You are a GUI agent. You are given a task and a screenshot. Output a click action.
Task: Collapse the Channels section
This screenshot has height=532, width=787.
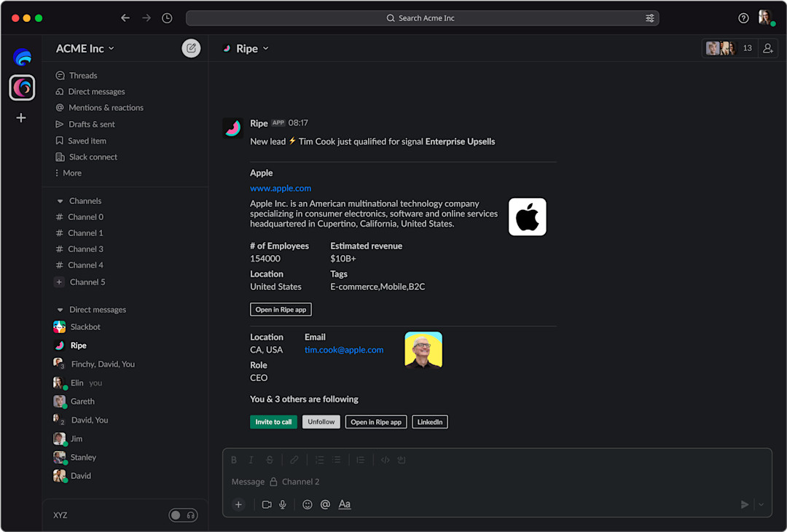click(x=60, y=201)
